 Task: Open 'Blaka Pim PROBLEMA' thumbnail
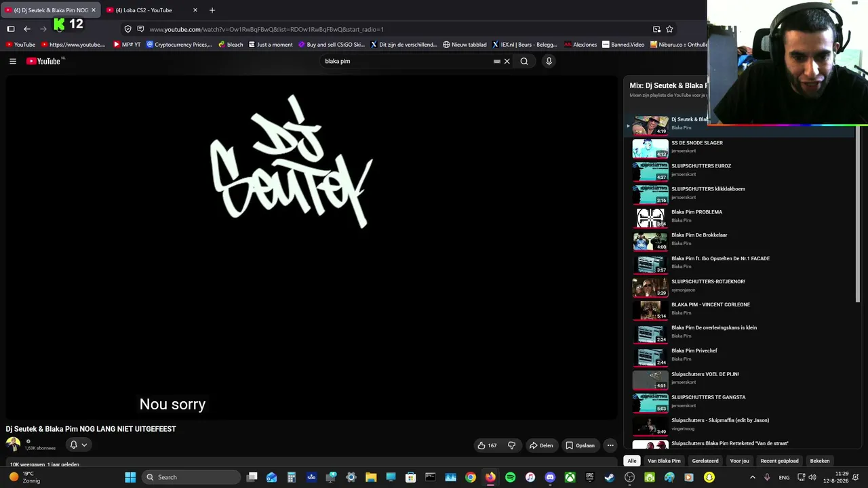pos(650,218)
